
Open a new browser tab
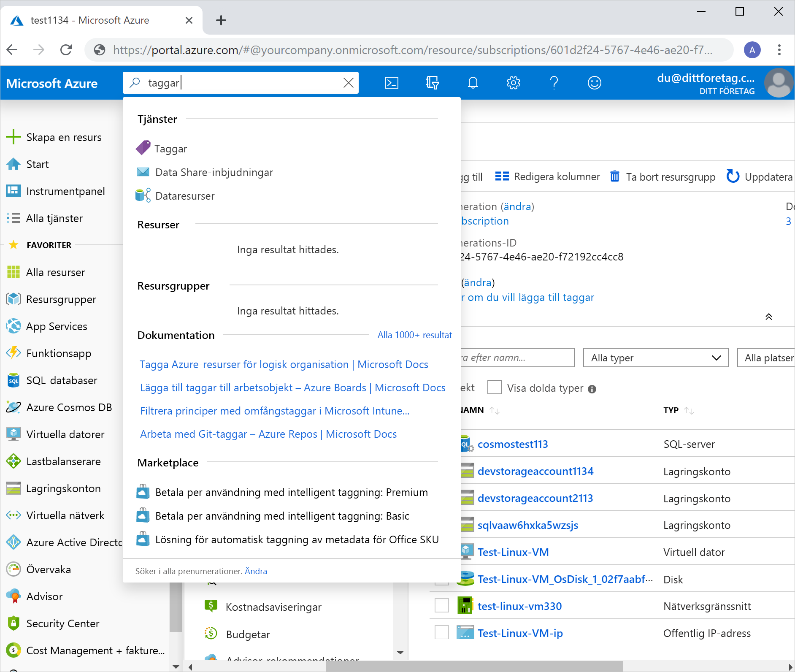(221, 20)
